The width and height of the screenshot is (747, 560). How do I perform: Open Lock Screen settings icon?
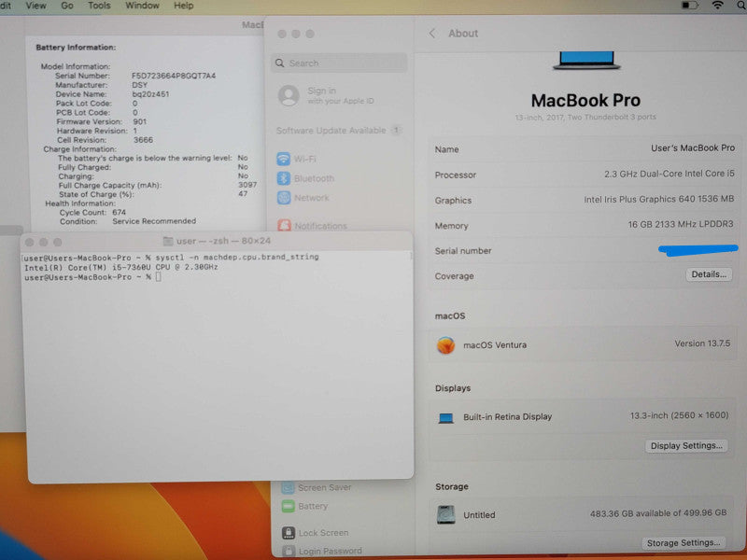289,532
